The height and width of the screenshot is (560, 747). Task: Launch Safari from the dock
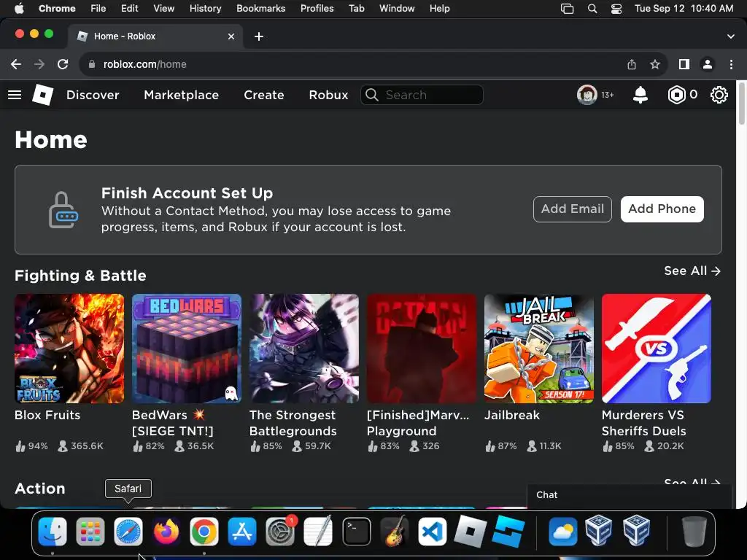pyautogui.click(x=128, y=531)
